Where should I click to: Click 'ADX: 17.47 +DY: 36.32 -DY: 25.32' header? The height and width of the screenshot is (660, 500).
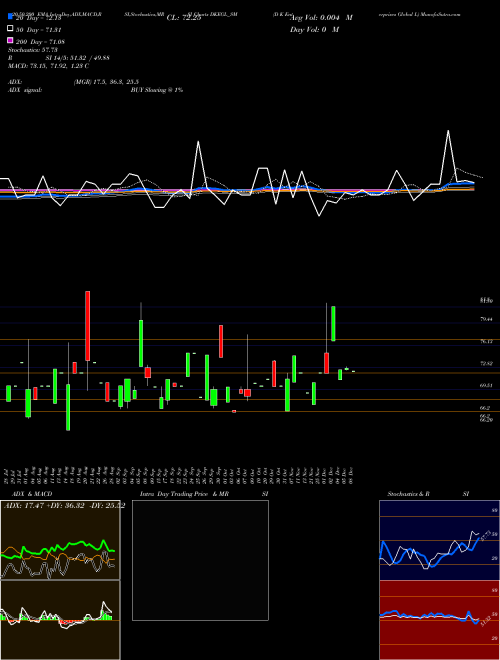[x=64, y=505]
